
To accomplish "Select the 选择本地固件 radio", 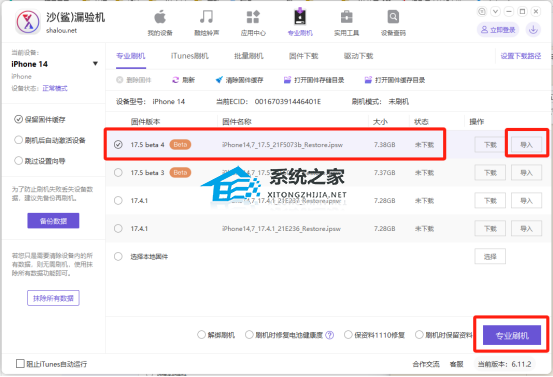I will (x=118, y=256).
